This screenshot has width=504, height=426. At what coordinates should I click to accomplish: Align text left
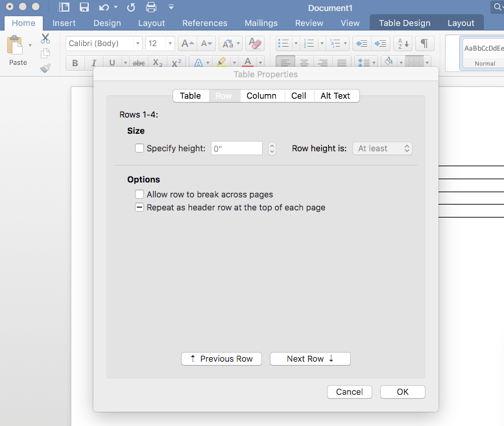click(x=285, y=63)
